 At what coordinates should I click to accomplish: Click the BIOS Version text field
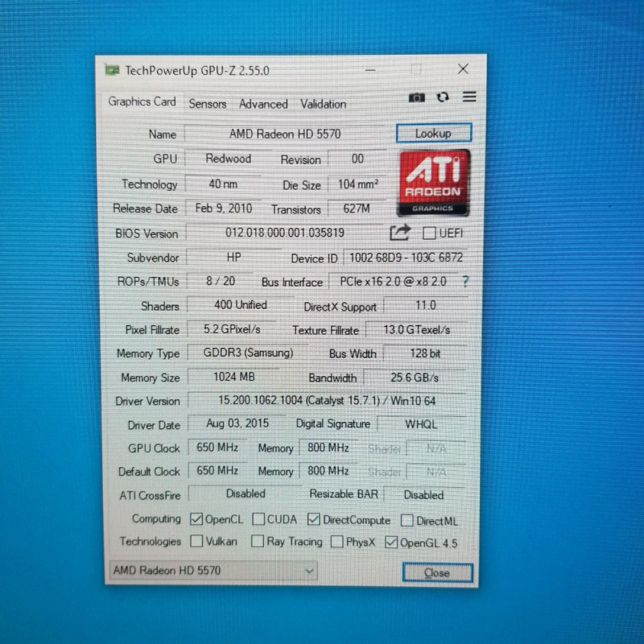(x=285, y=233)
